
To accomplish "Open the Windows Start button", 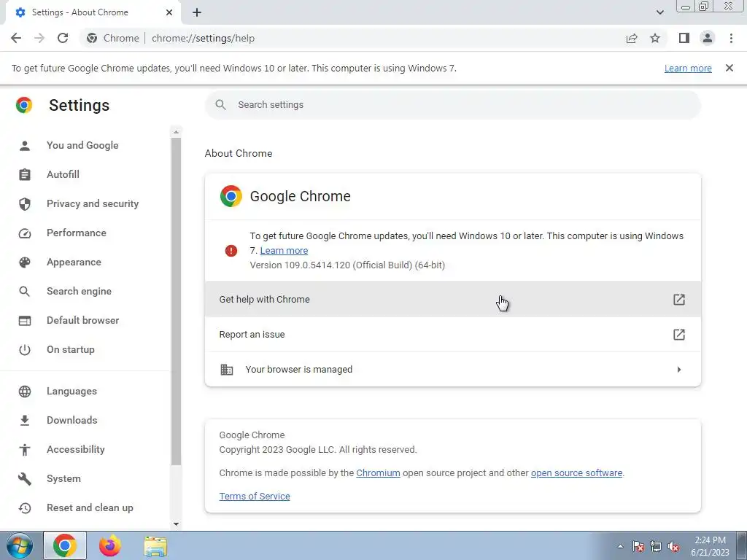I will tap(19, 545).
